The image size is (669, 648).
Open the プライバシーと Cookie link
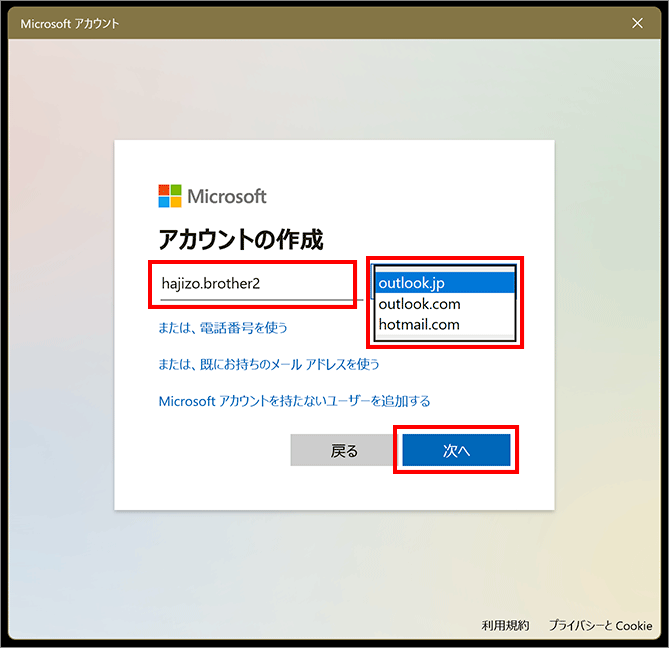tap(600, 625)
